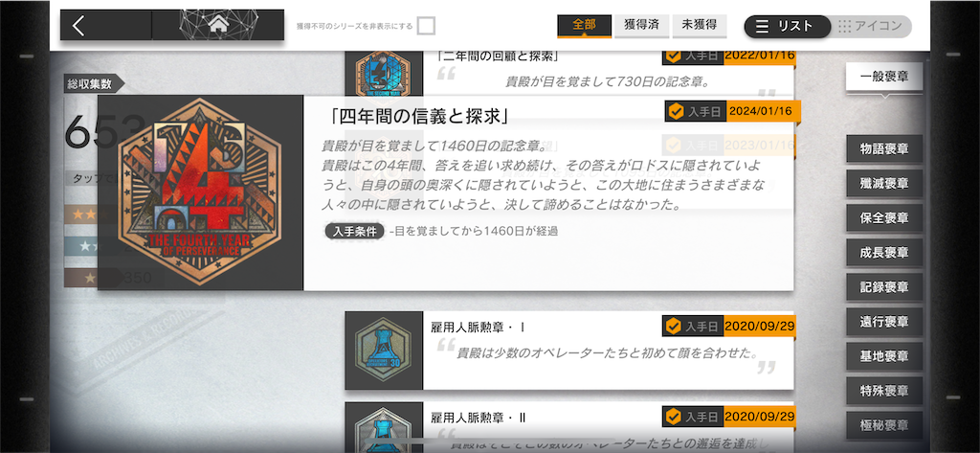Tap the 入手条件 label
The image size is (980, 453).
point(354,231)
